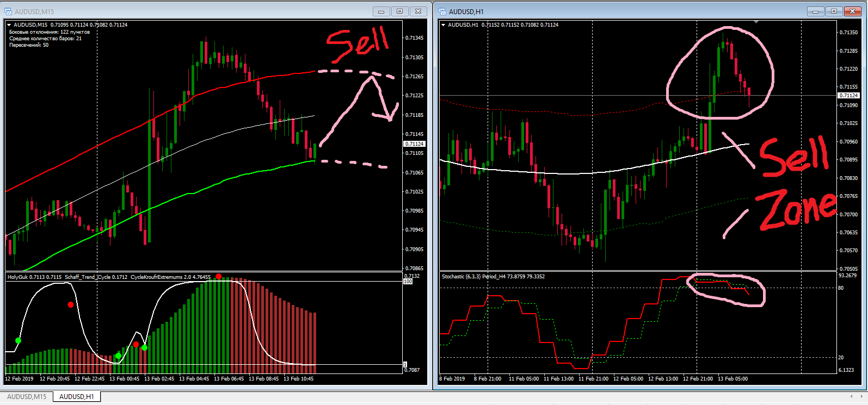Minimize the AUDUSD,M15 chart window
Image resolution: width=868 pixels, height=405 pixels.
click(381, 11)
